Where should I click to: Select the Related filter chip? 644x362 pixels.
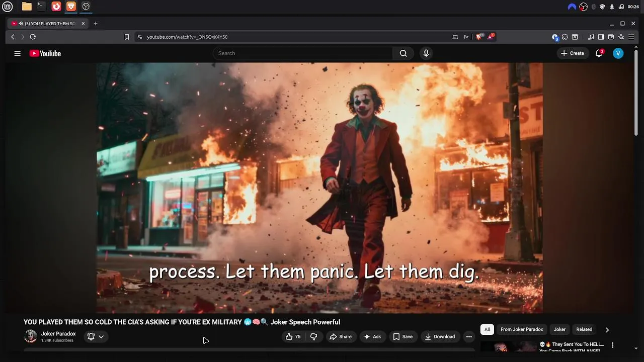click(584, 329)
